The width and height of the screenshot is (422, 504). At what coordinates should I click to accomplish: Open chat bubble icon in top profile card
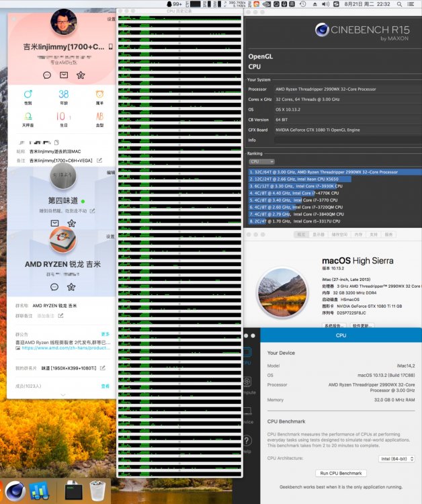tap(47, 75)
